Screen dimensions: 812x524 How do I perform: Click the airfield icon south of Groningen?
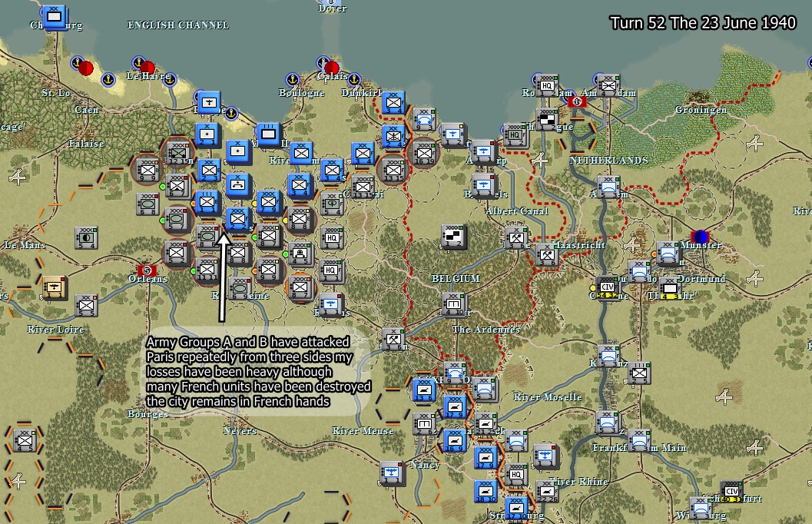(754, 143)
